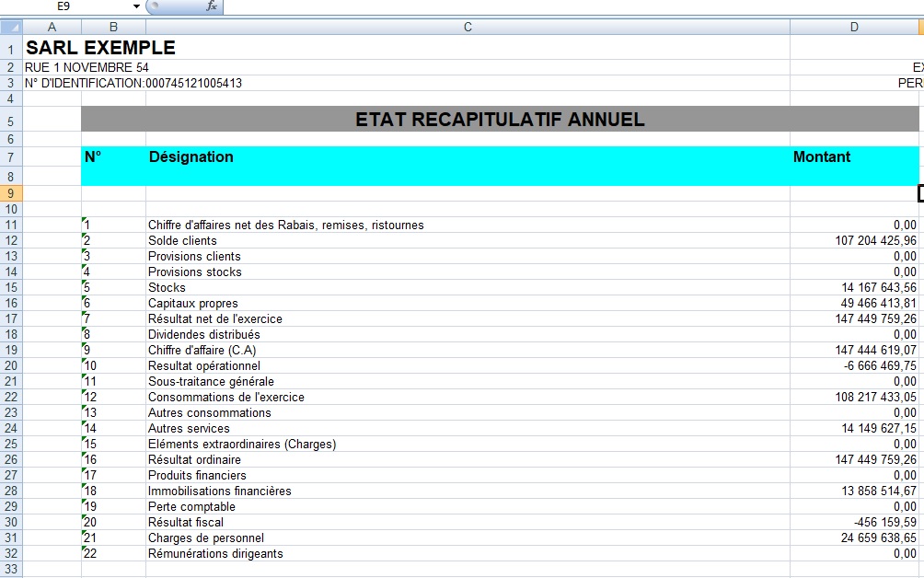Click the Name Box showing E9
The image size is (924, 578).
(64, 6)
